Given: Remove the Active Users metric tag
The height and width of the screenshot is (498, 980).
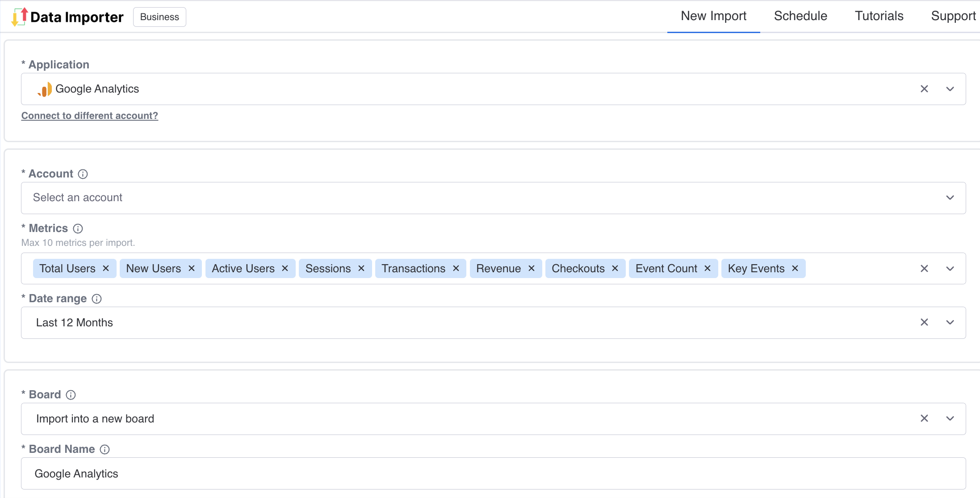Looking at the screenshot, I should pos(285,268).
